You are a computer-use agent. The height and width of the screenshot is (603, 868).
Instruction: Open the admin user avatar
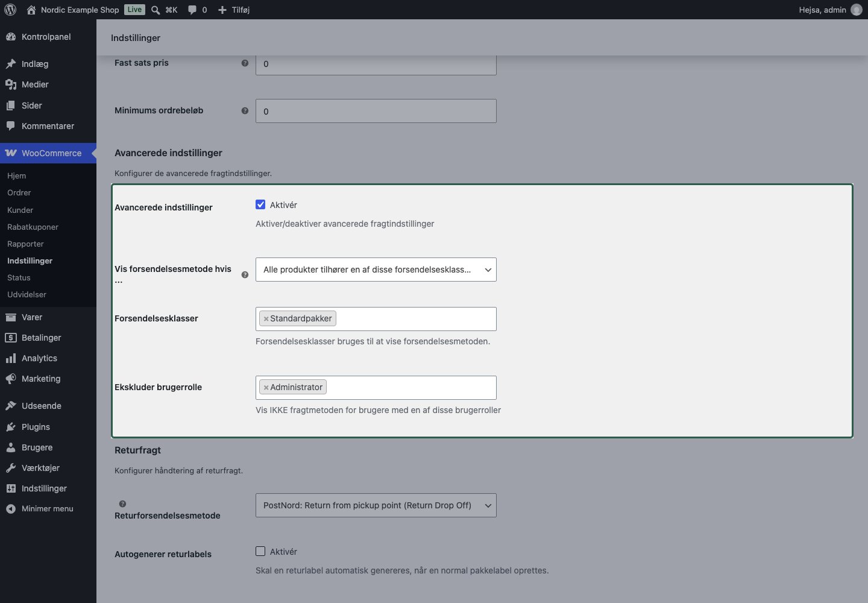pos(856,10)
